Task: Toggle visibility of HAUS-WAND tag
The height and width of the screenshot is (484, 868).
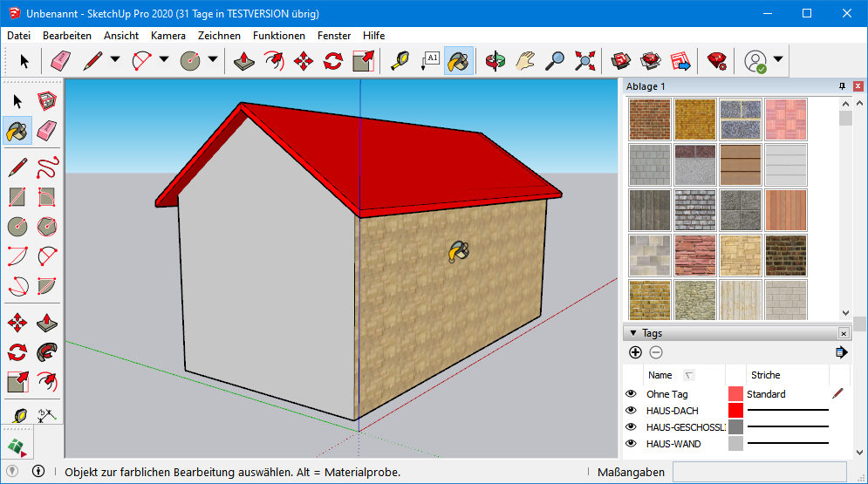Action: click(631, 444)
